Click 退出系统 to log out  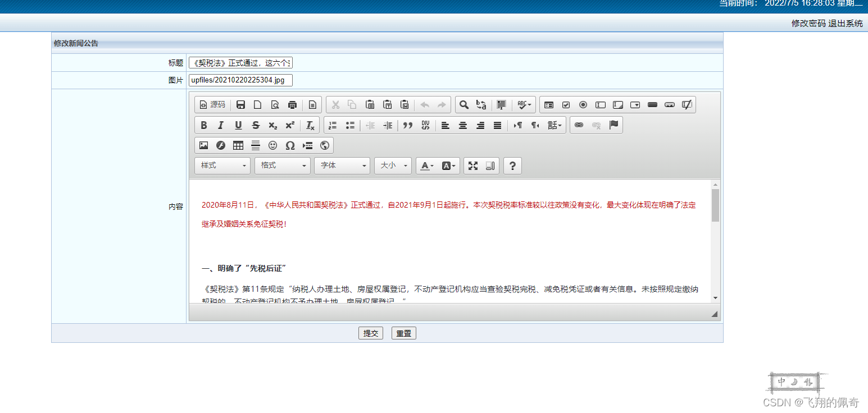coord(846,23)
